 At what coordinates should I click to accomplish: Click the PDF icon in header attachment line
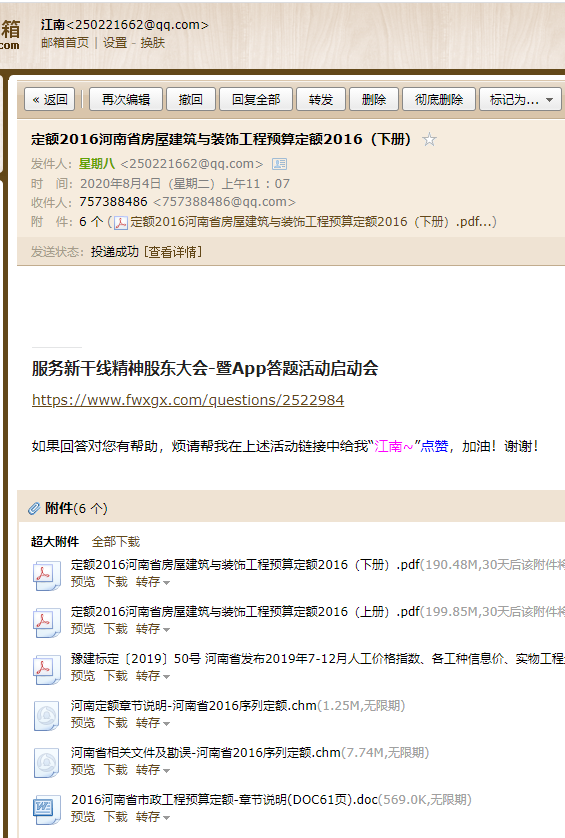coord(121,222)
